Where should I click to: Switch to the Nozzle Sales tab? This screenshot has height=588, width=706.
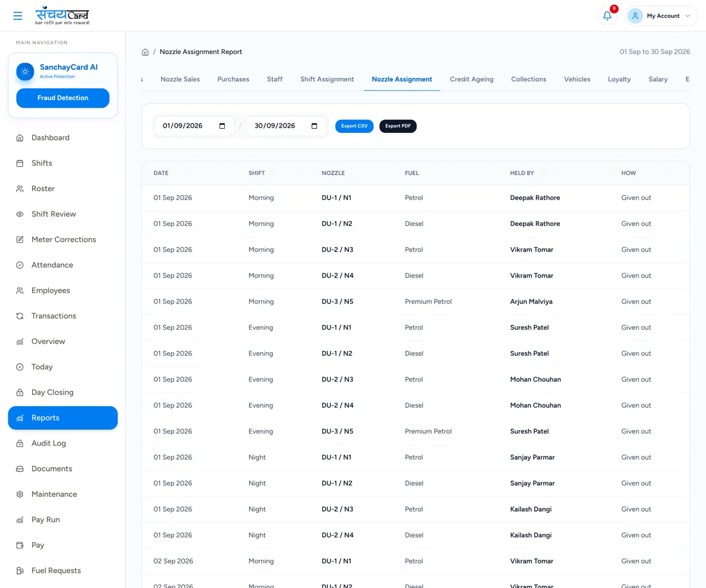pyautogui.click(x=180, y=79)
